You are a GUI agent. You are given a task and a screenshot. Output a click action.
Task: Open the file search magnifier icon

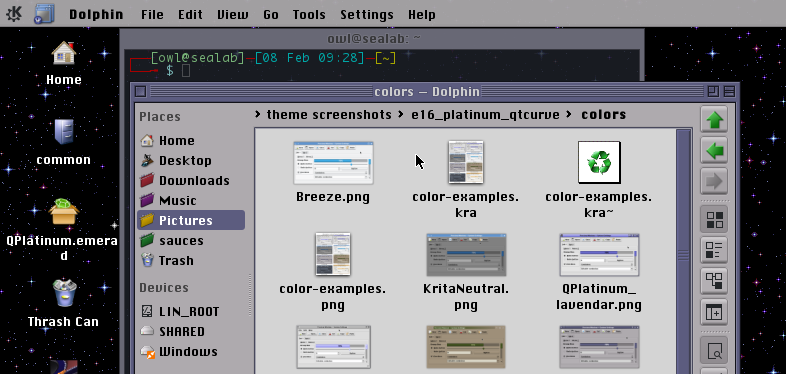click(x=714, y=351)
